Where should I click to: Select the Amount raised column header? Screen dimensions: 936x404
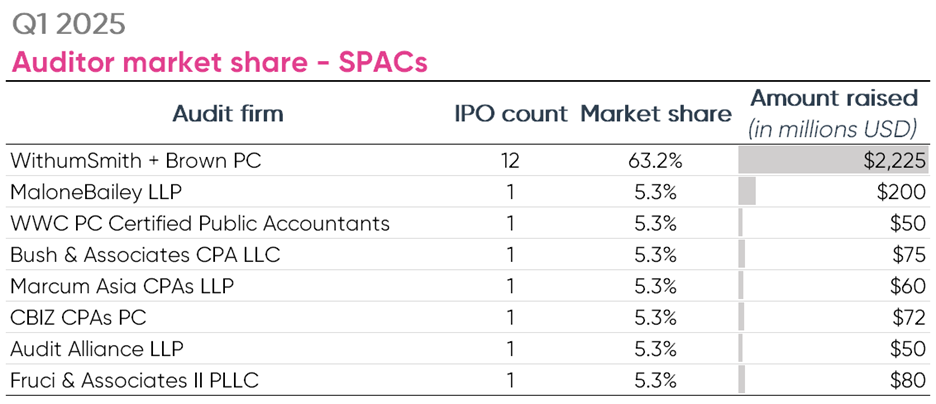[833, 99]
